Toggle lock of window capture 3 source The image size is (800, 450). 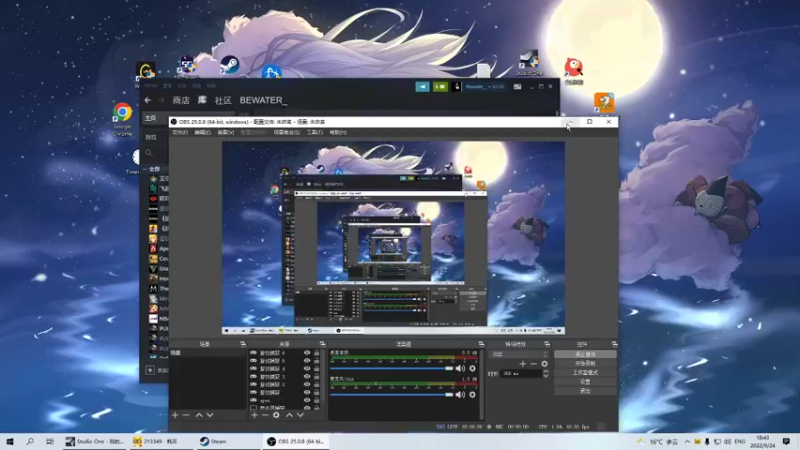coord(317,377)
